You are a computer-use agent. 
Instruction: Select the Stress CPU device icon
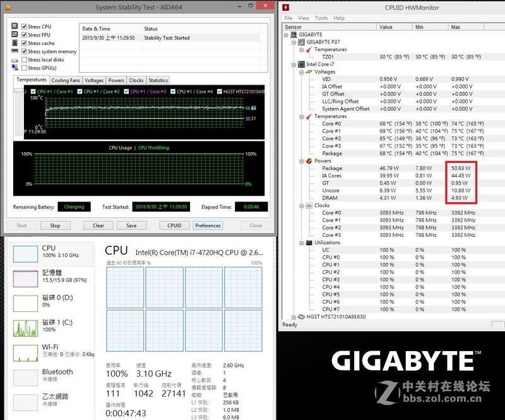click(15, 27)
